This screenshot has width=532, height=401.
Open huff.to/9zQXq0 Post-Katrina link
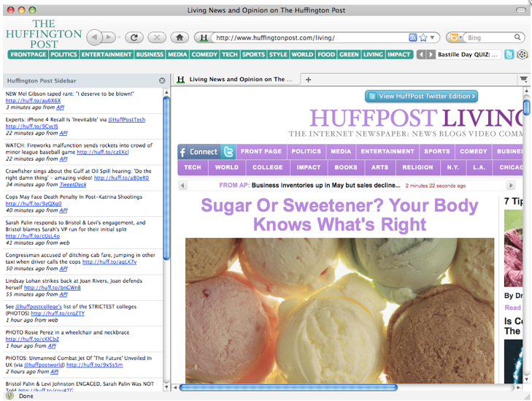(34, 203)
